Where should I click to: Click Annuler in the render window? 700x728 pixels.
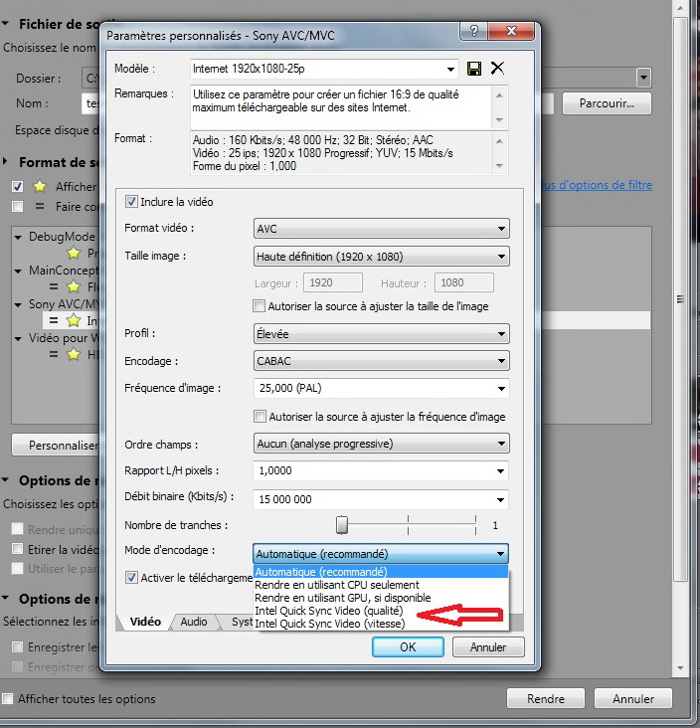point(633,698)
